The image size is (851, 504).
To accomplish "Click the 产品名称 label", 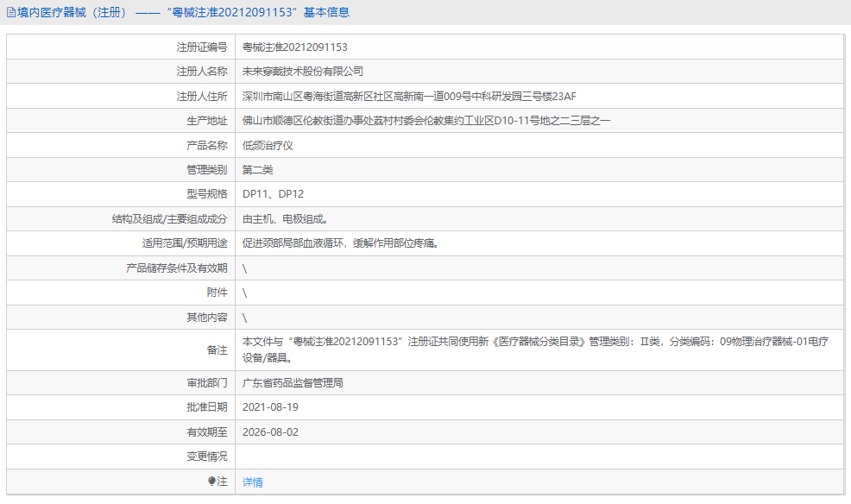I will pos(207,145).
